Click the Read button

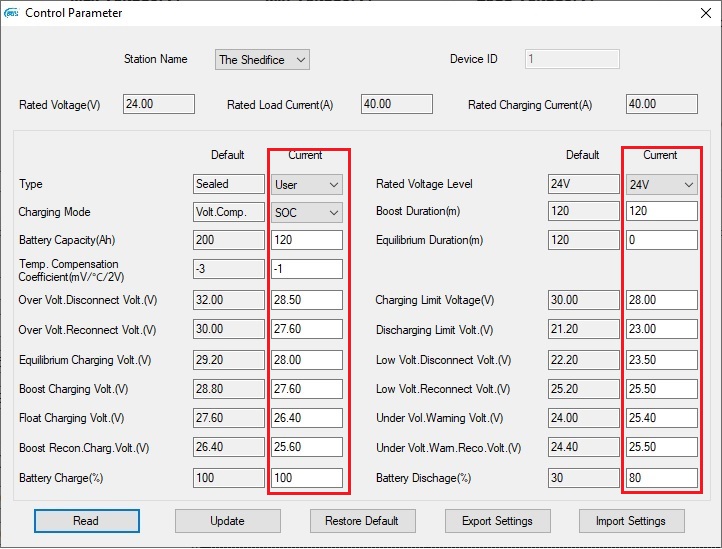point(87,521)
